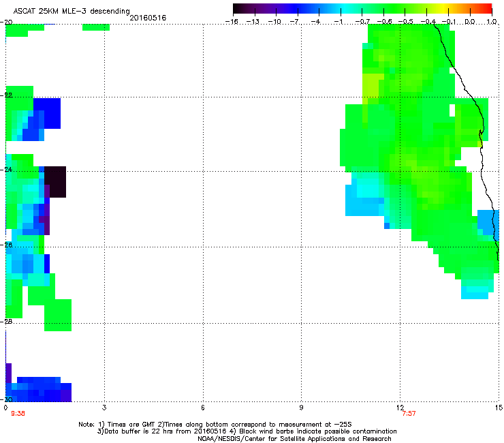Screen dimensions: 504x443
Task: Click the longitude axis label 12
Action: pyautogui.click(x=400, y=408)
